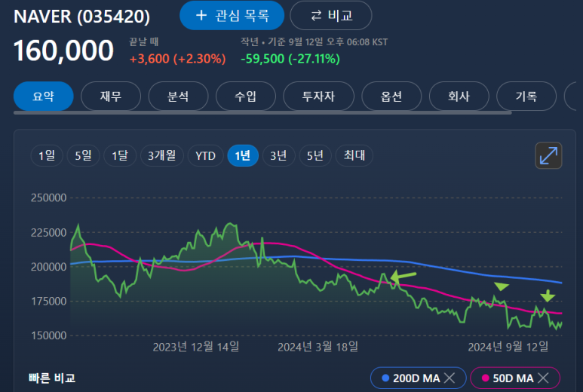This screenshot has height=392, width=583.
Task: Click the plus icon in 관심 목록
Action: [201, 15]
